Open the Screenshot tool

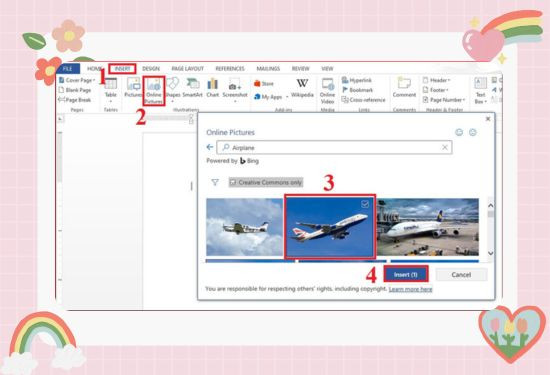(x=235, y=90)
